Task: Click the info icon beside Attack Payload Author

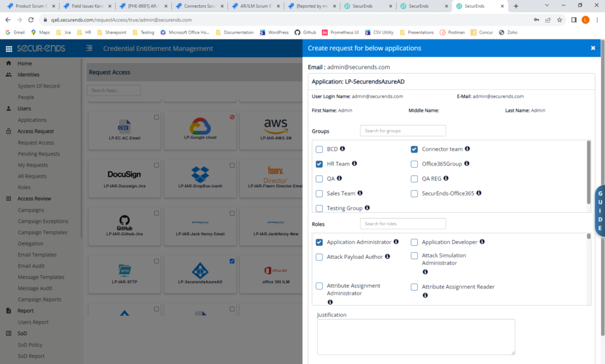Action: click(x=388, y=256)
